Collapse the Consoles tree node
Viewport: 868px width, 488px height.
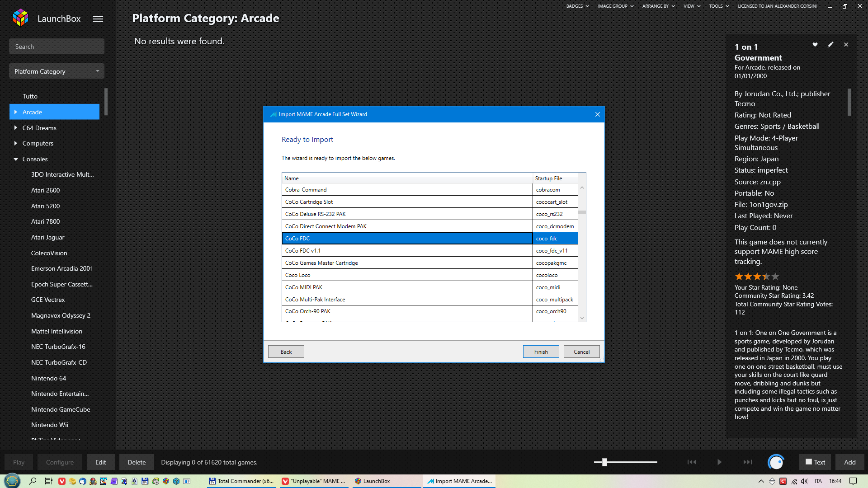16,159
